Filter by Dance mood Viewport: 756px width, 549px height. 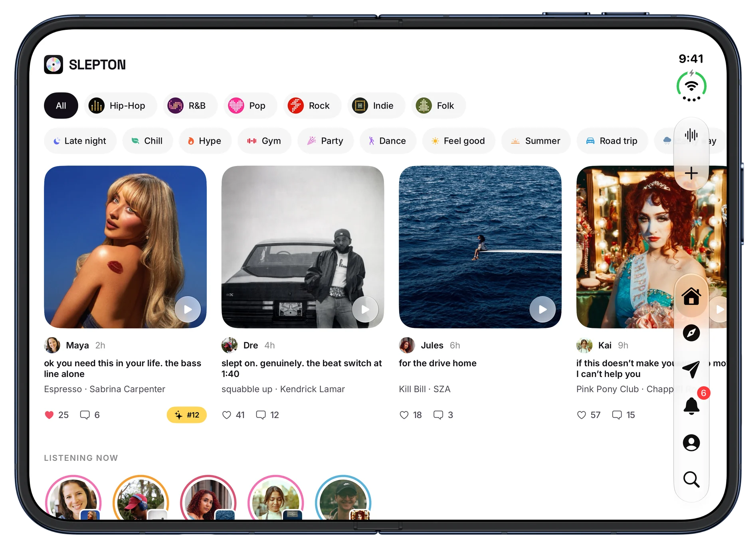388,141
